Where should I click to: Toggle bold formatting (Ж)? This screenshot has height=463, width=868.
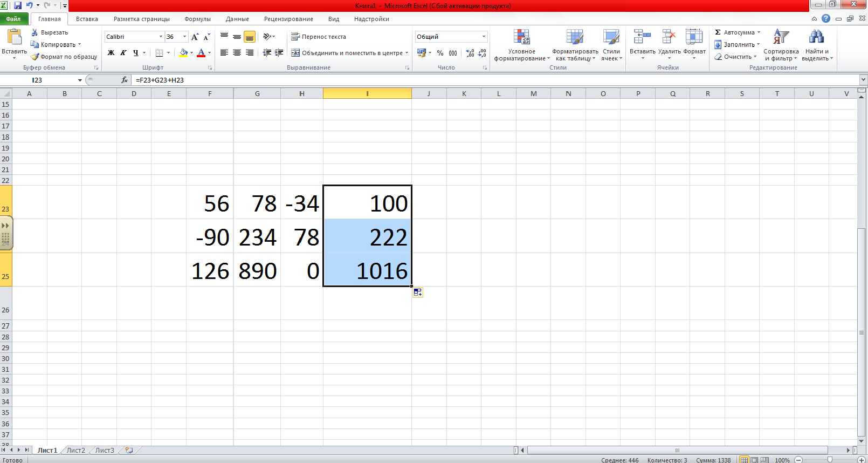pos(111,53)
